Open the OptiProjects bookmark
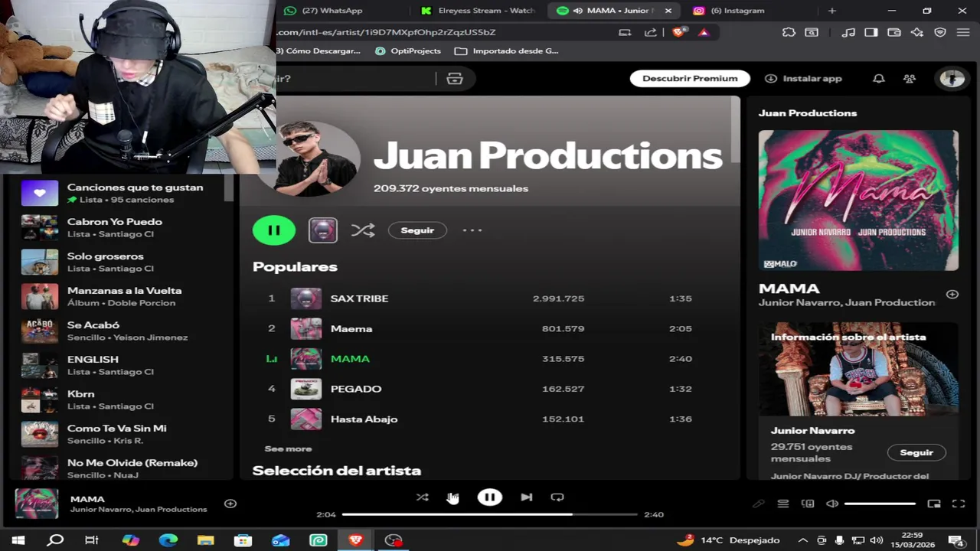Viewport: 980px width, 551px height. point(408,51)
